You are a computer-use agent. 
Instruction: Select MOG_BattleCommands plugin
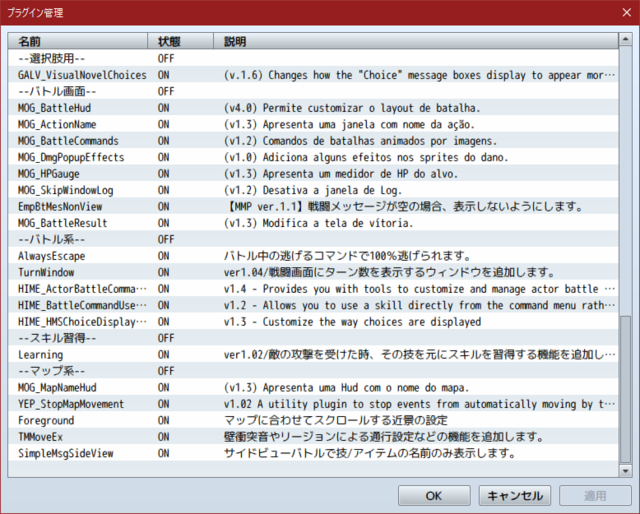tap(313, 141)
